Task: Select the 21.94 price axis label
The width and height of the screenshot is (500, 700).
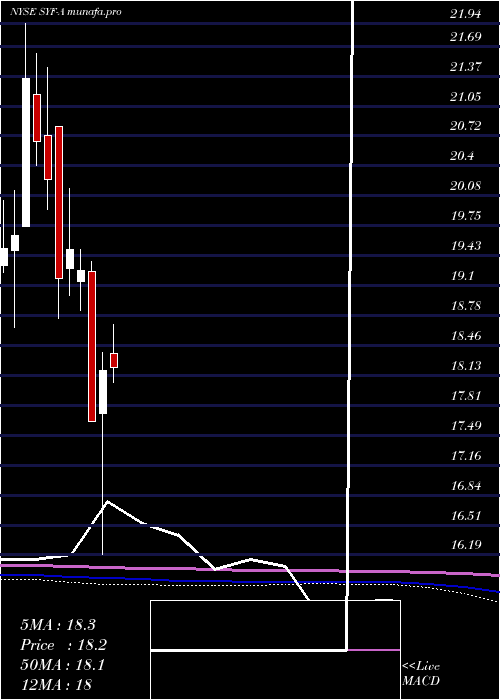Action: pos(466,14)
